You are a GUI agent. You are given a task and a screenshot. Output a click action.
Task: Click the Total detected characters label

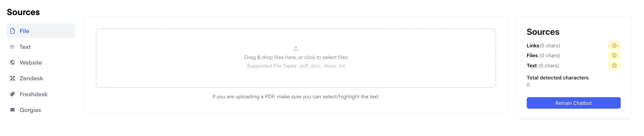coord(557,78)
